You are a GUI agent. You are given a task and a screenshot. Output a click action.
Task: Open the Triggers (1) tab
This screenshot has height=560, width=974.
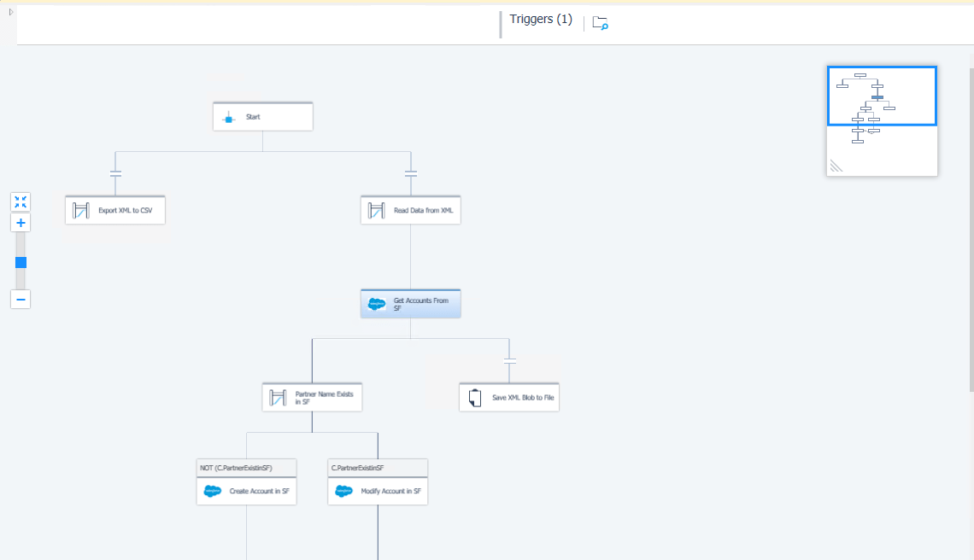(541, 20)
